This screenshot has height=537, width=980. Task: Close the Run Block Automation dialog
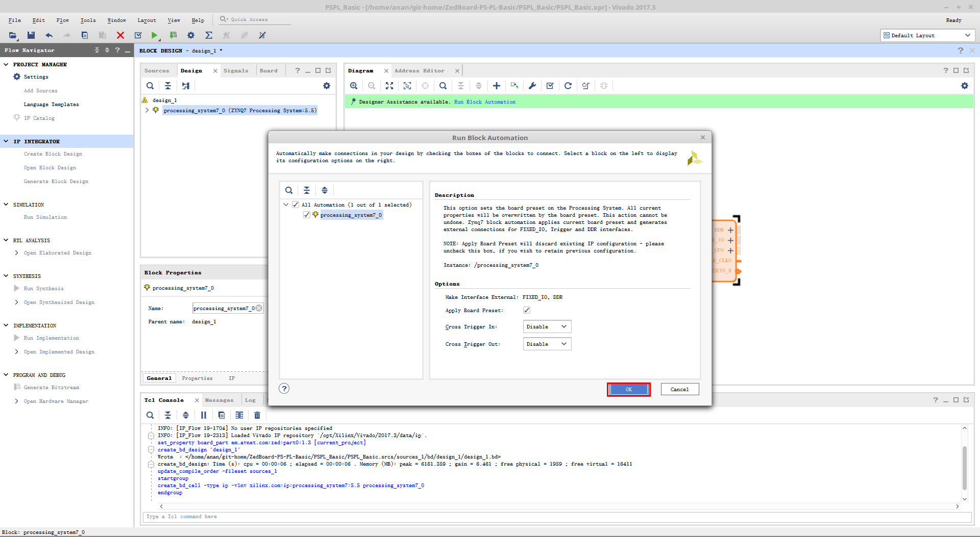pyautogui.click(x=703, y=138)
